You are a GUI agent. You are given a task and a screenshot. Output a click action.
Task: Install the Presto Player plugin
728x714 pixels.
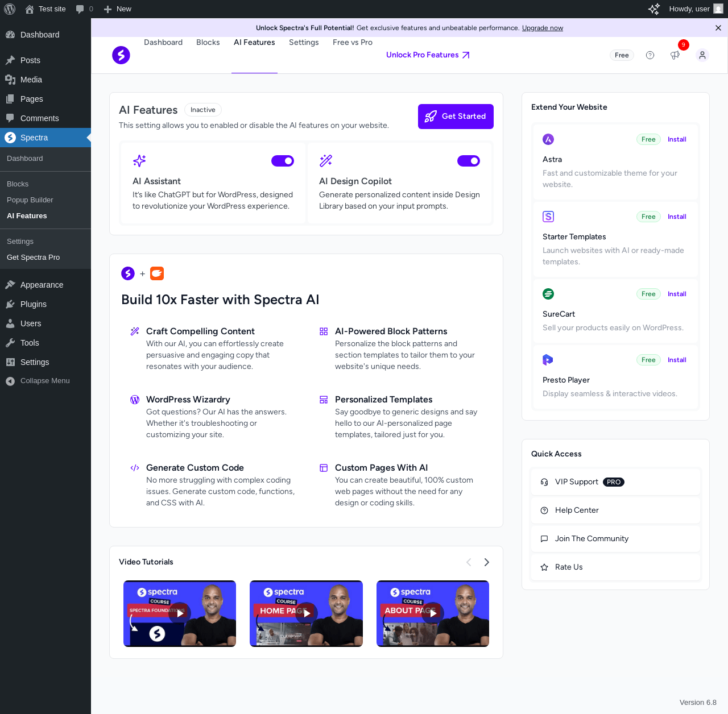click(677, 360)
